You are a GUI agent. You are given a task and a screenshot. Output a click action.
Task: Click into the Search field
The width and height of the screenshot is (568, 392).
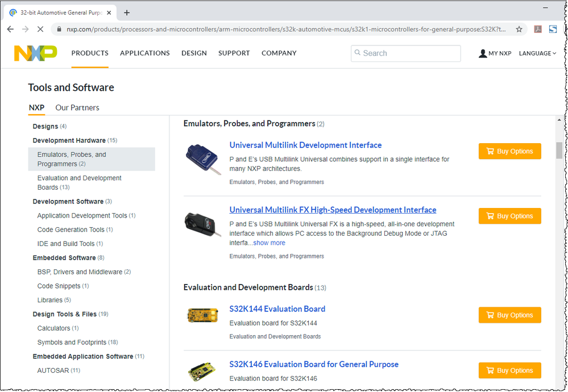(x=406, y=53)
